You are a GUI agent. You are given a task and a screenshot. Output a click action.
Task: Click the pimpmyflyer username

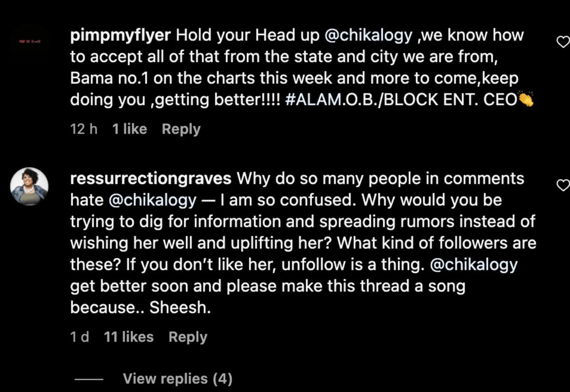click(123, 35)
